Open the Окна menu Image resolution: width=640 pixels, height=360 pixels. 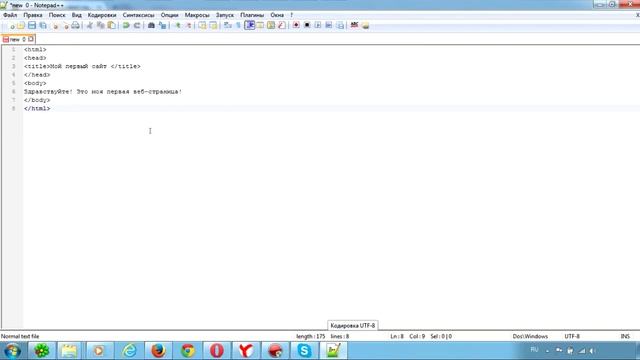277,15
